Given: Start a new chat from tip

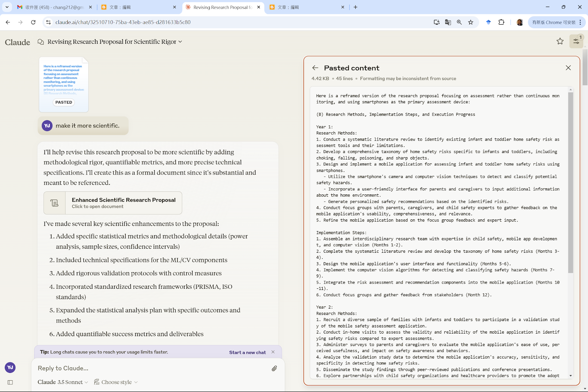Looking at the screenshot, I should [247, 352].
